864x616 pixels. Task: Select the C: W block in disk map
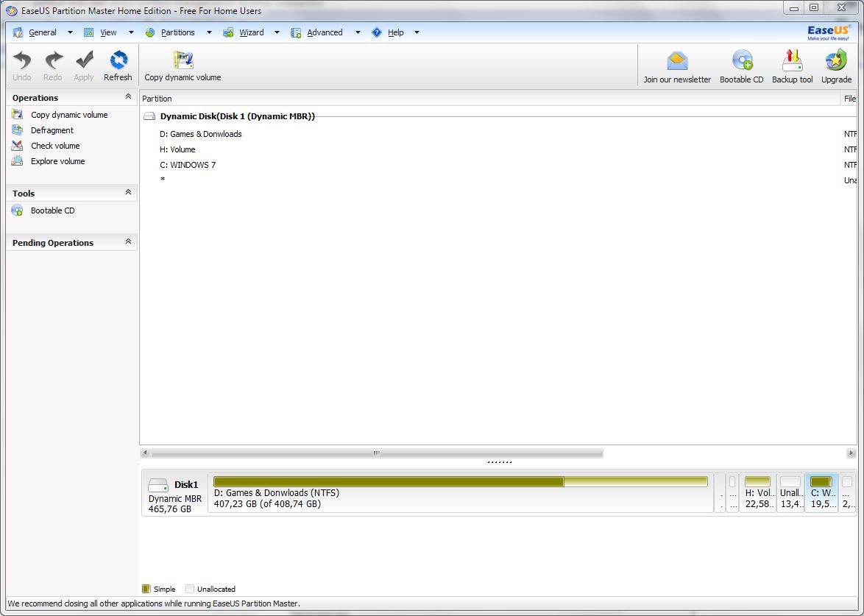(821, 493)
